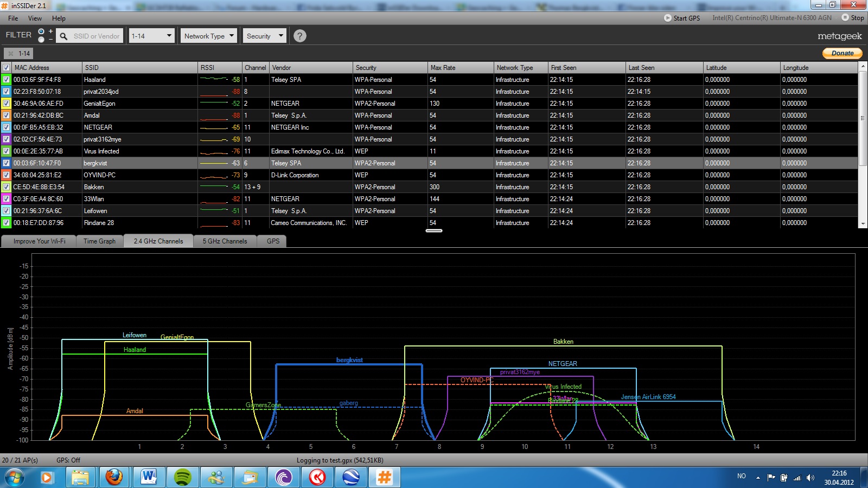Open Firefox from the taskbar
Viewport: 868px width, 488px height.
pos(114,478)
